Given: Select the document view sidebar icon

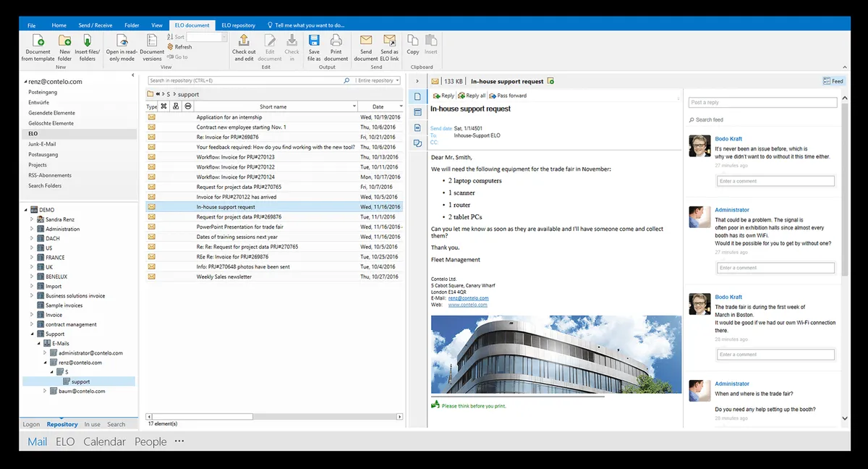Looking at the screenshot, I should tap(417, 96).
